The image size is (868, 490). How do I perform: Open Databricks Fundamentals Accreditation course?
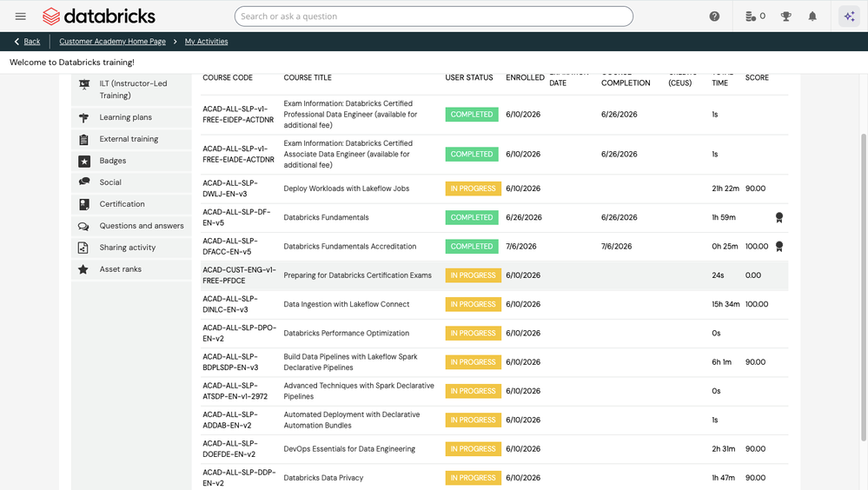[x=350, y=247]
